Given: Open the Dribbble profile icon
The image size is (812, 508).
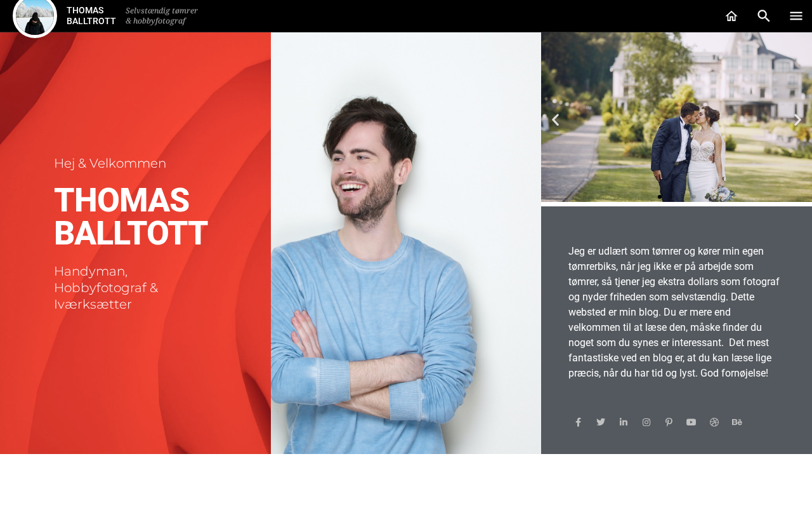Looking at the screenshot, I should click(714, 422).
